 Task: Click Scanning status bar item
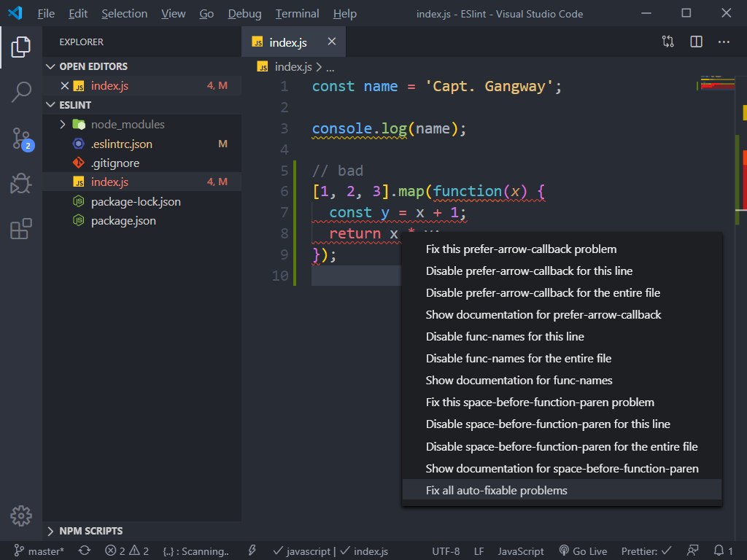pyautogui.click(x=196, y=551)
